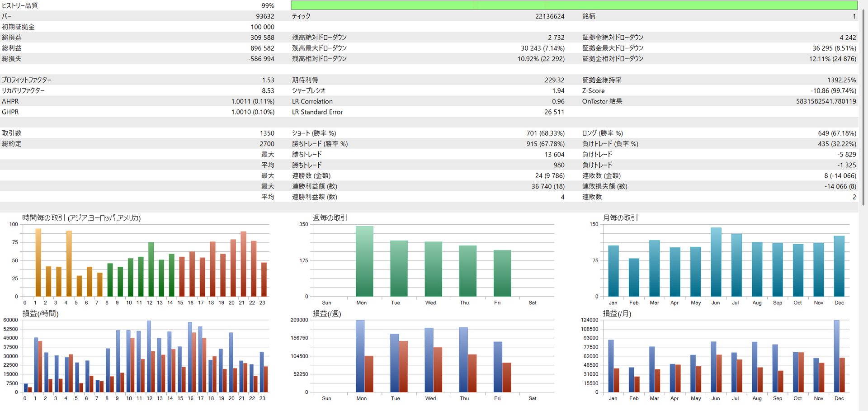868x411 pixels.
Task: Click the blue Dec bar in 損益(/月) chart
Action: (x=836, y=356)
